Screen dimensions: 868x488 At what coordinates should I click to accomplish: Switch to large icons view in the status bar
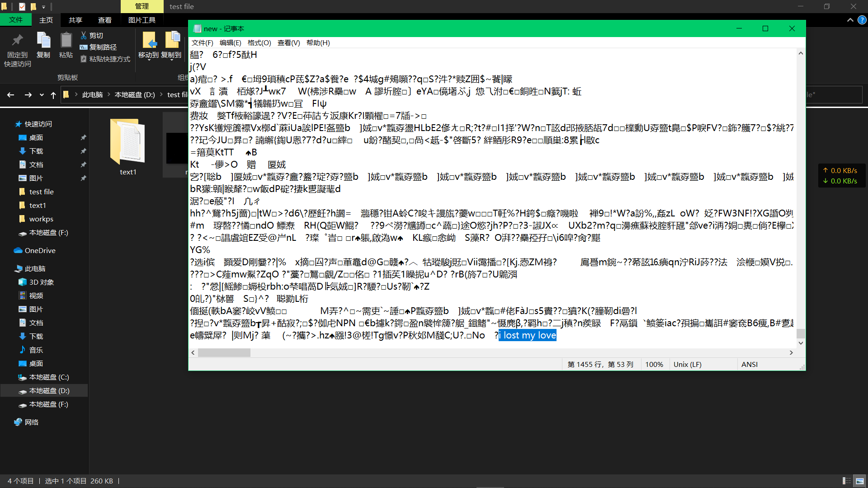click(859, 481)
